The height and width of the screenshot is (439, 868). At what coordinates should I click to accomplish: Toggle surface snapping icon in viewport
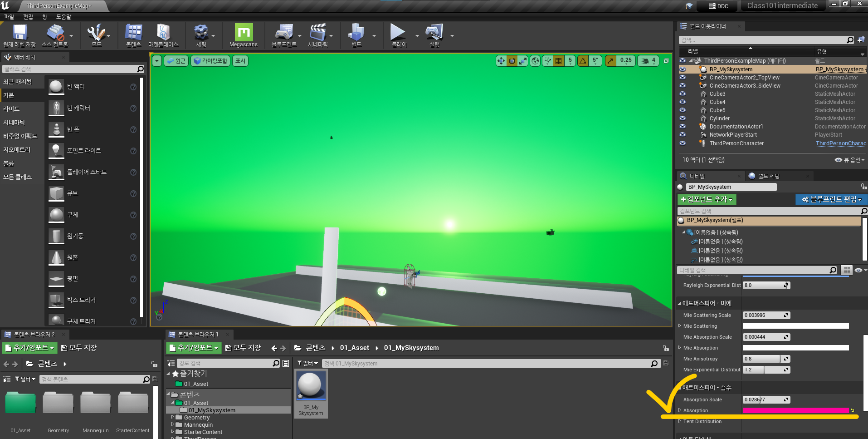pos(547,61)
